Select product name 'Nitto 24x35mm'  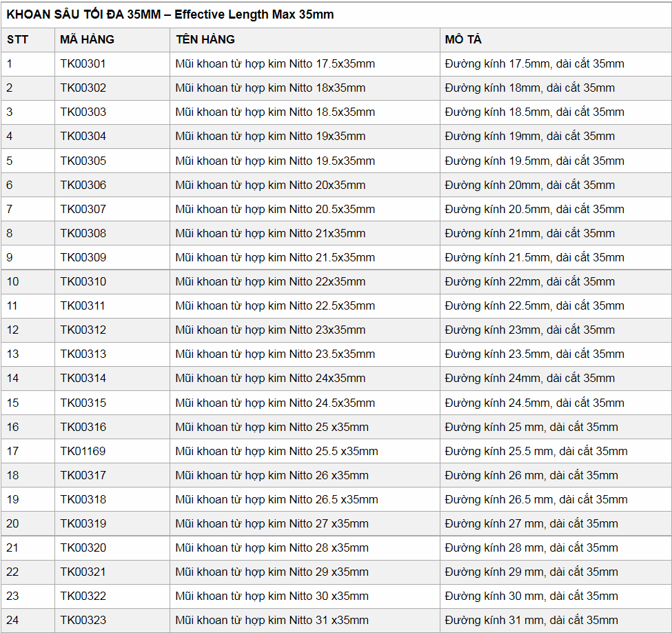click(x=270, y=378)
